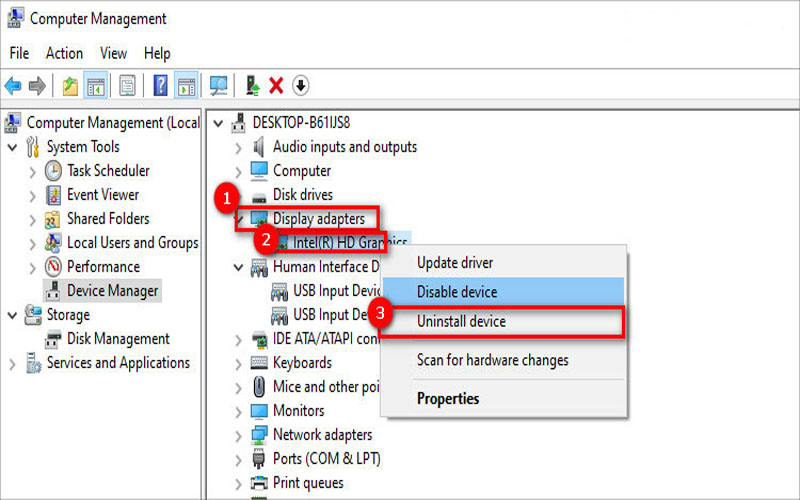The width and height of the screenshot is (800, 500).
Task: Click the red X uninstall toolbar icon
Action: pyautogui.click(x=276, y=86)
